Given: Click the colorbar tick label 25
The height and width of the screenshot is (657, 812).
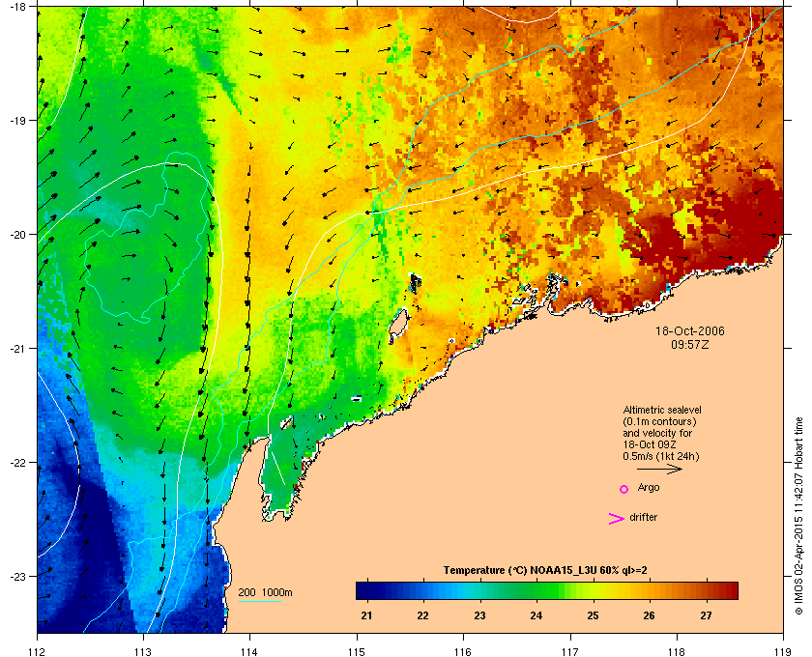Looking at the screenshot, I should pyautogui.click(x=593, y=615).
